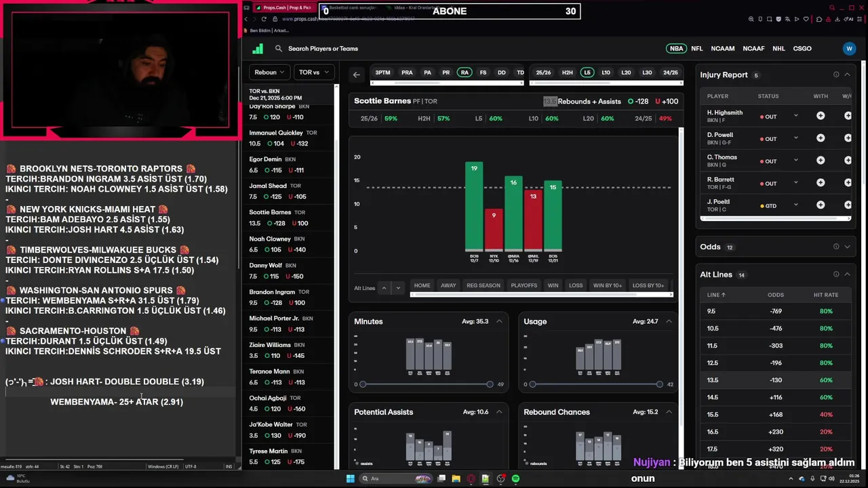The width and height of the screenshot is (868, 488).
Task: Click the Search Players or Teams field
Action: (323, 49)
